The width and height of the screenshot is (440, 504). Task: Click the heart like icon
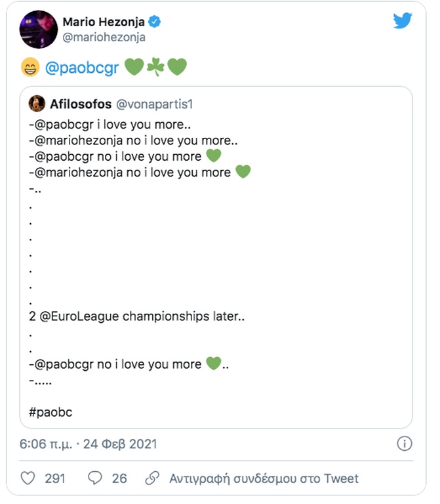[x=28, y=478]
